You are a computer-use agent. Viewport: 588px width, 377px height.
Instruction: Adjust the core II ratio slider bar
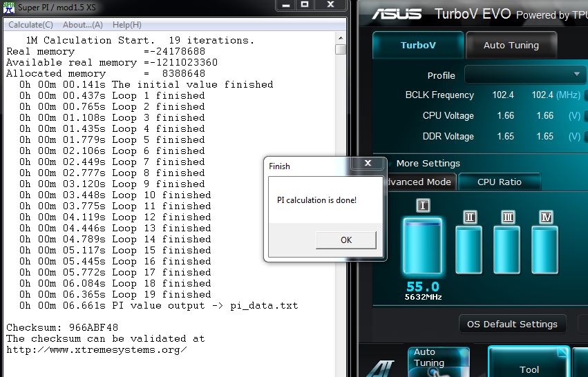pos(468,249)
